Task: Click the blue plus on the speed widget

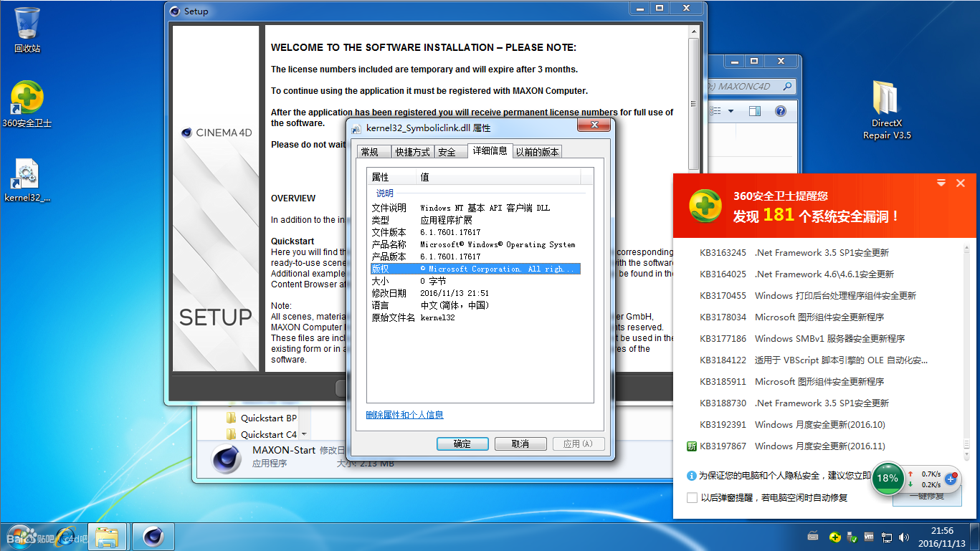Action: point(951,478)
